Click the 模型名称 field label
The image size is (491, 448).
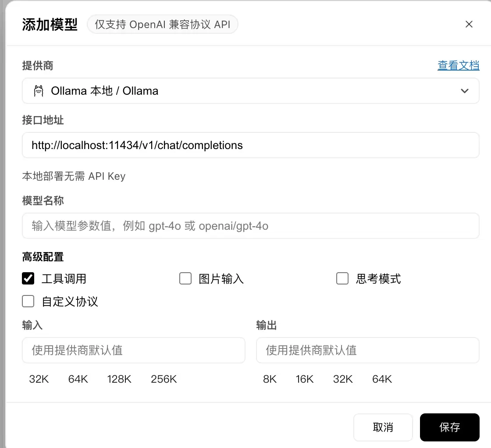coord(43,201)
